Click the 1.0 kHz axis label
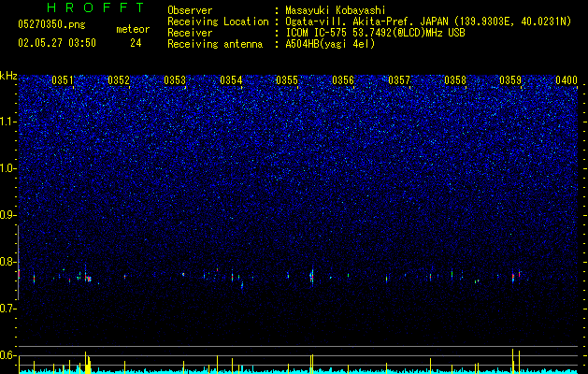This screenshot has width=588, height=374. click(x=8, y=168)
